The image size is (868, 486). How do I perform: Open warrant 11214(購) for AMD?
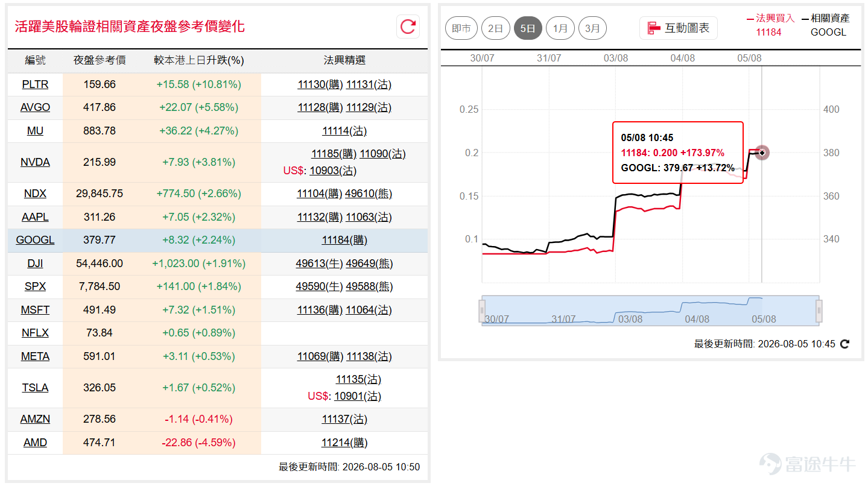coord(344,443)
